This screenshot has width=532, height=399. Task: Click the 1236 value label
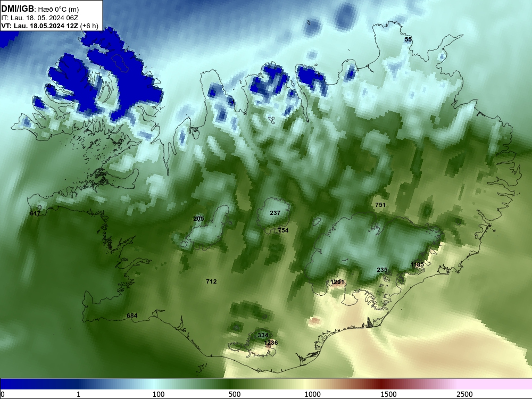tap(271, 342)
